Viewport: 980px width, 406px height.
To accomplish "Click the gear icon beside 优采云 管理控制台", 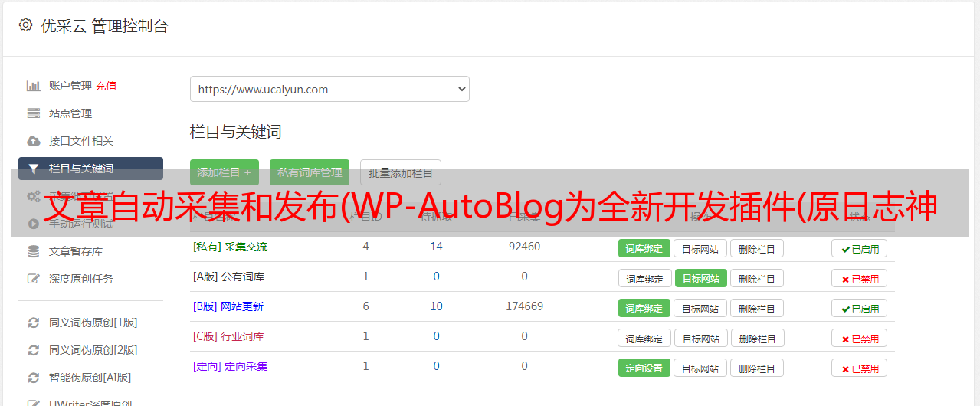I will (x=25, y=25).
